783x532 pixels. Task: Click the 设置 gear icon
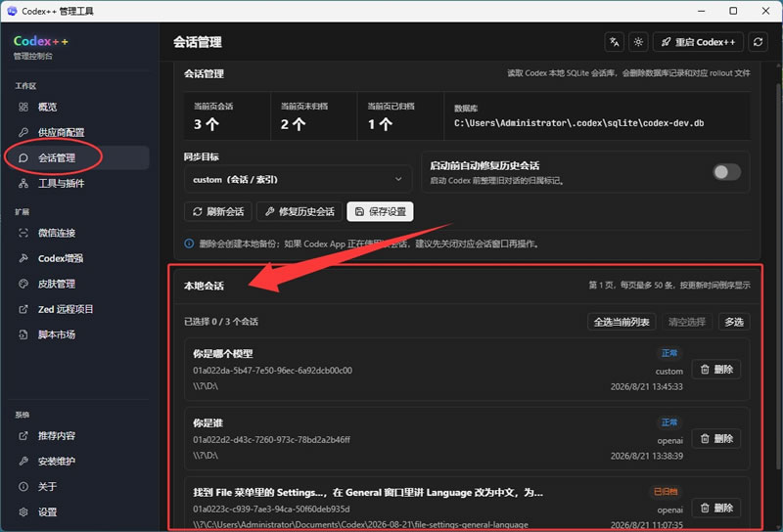click(23, 512)
